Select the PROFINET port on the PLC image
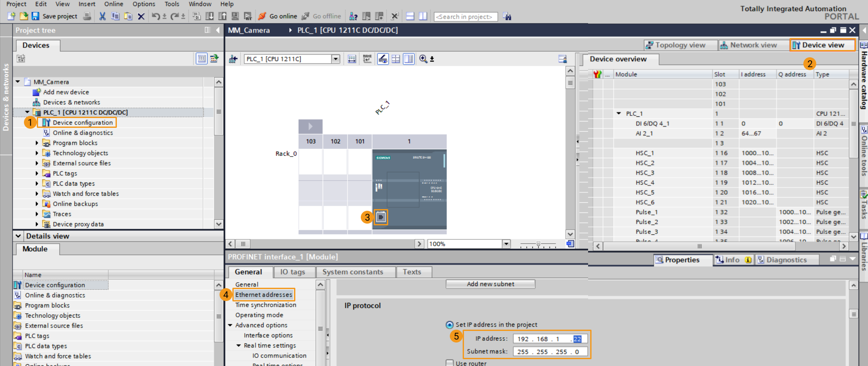 (381, 217)
